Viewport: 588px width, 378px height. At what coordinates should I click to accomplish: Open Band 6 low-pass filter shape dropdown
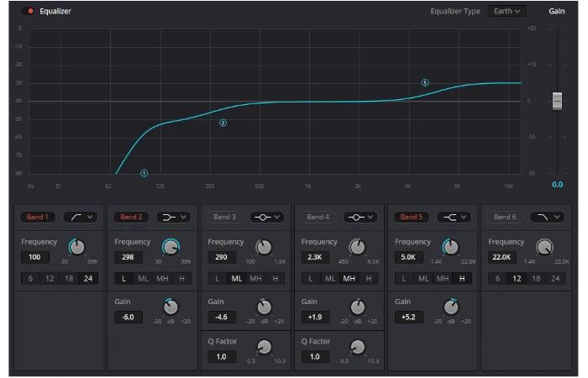548,217
